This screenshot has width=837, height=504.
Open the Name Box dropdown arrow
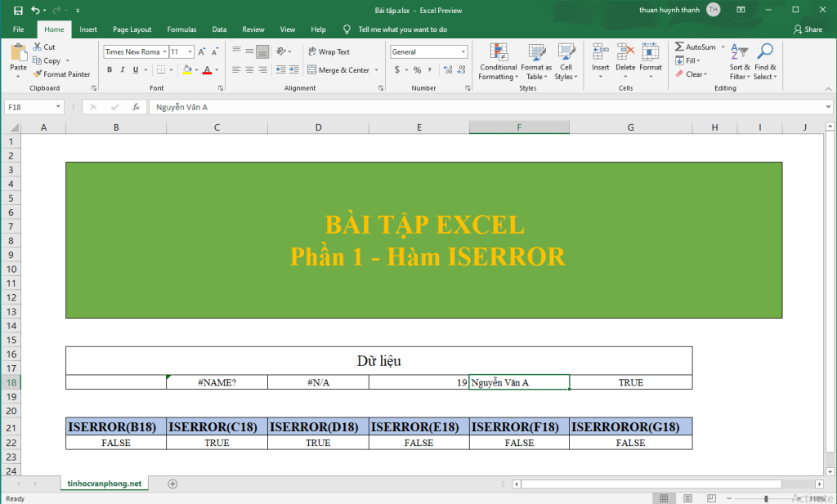coord(58,107)
